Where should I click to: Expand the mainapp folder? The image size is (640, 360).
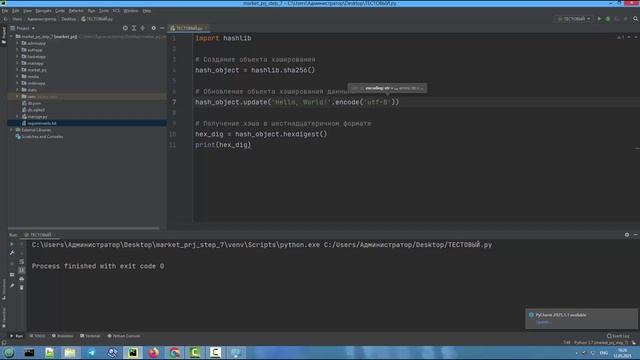[17, 63]
